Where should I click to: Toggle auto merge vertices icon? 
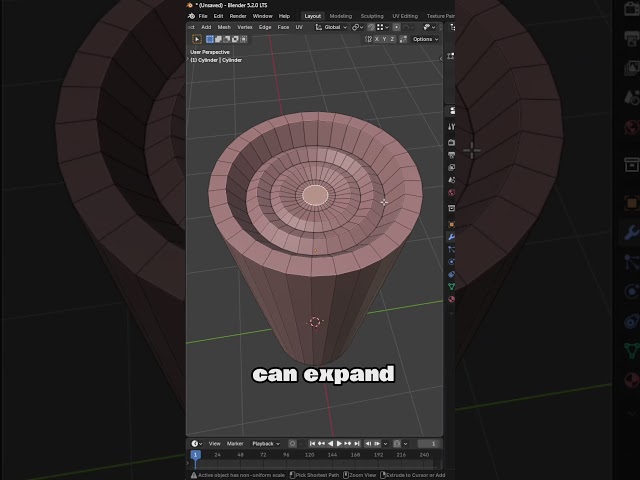403,39
